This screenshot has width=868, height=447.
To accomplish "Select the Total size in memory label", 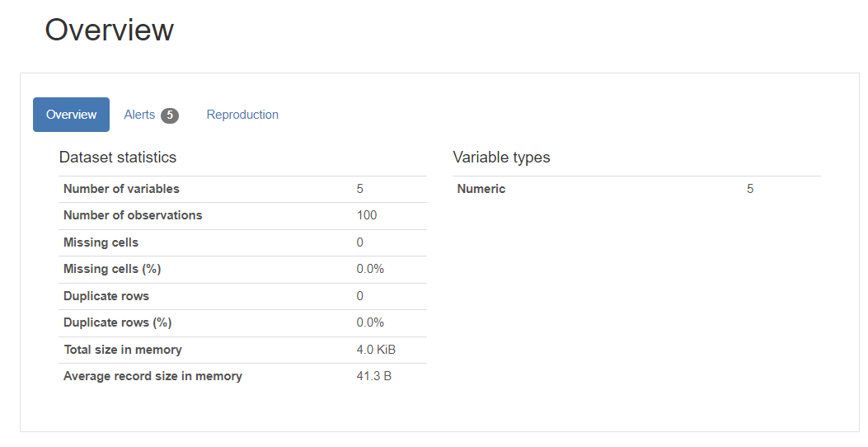I will (123, 350).
